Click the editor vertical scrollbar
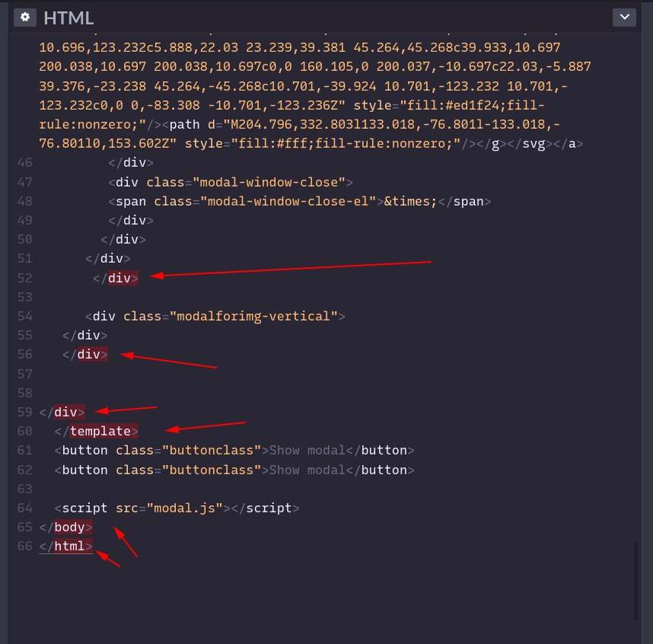The image size is (653, 644). (636, 581)
